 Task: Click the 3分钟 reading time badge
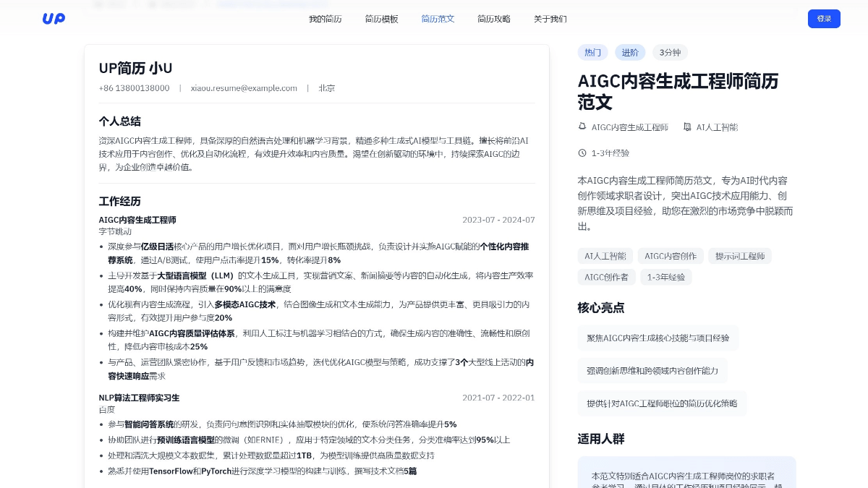(670, 53)
